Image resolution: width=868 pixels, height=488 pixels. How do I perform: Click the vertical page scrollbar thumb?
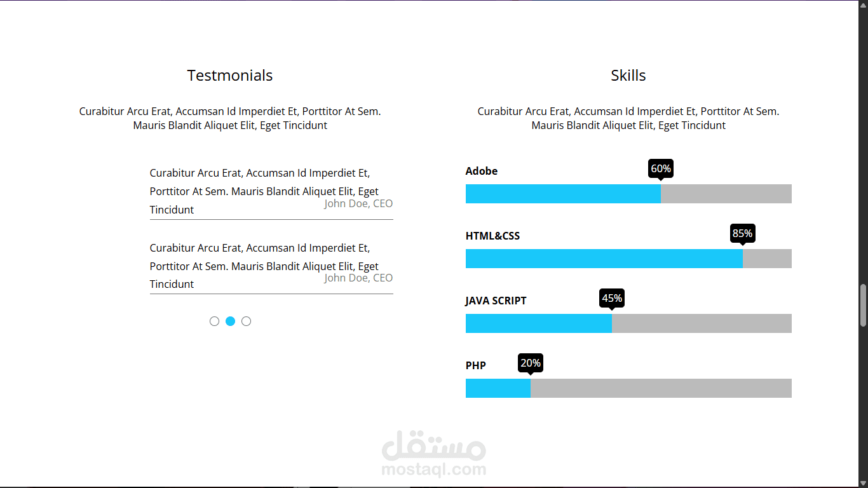(863, 305)
